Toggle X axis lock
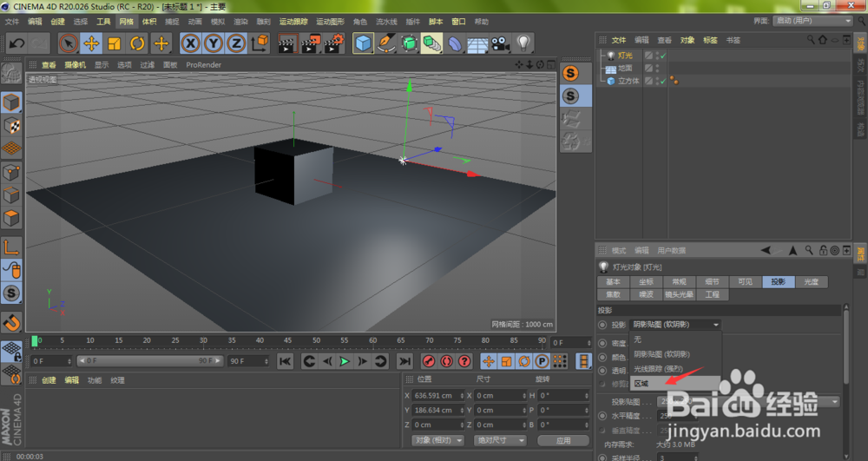The width and height of the screenshot is (868, 461). click(190, 43)
